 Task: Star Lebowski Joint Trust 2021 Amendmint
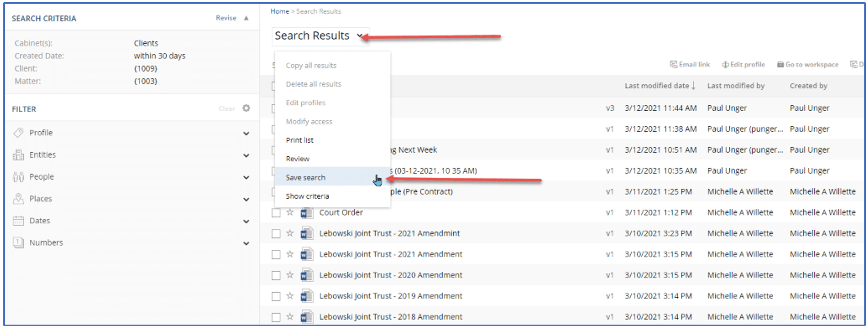pos(290,233)
